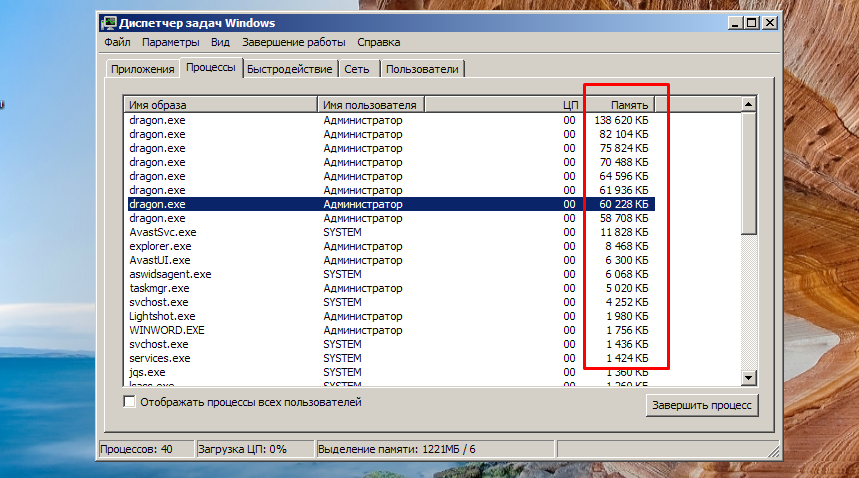Click the 8 468 КБ memory value
This screenshot has height=478, width=859.
coord(627,246)
